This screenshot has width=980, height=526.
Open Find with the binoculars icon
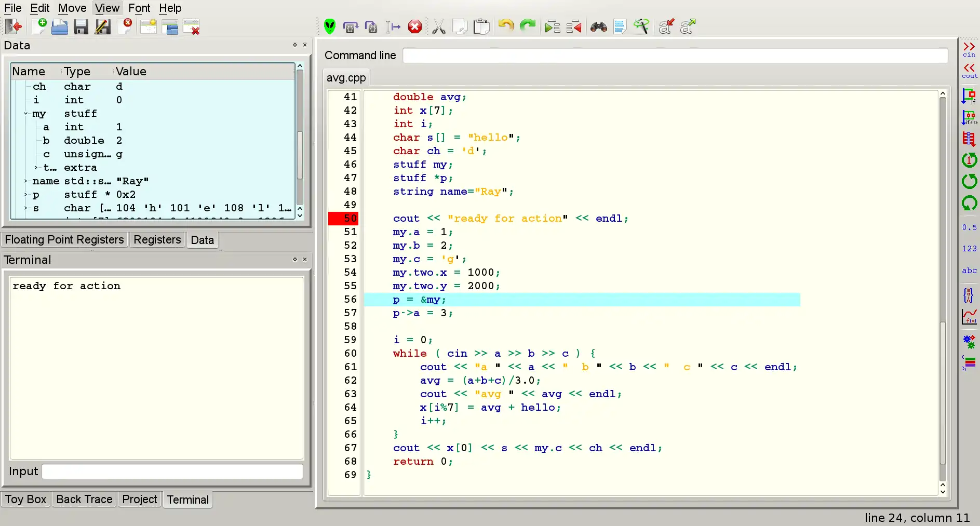599,26
